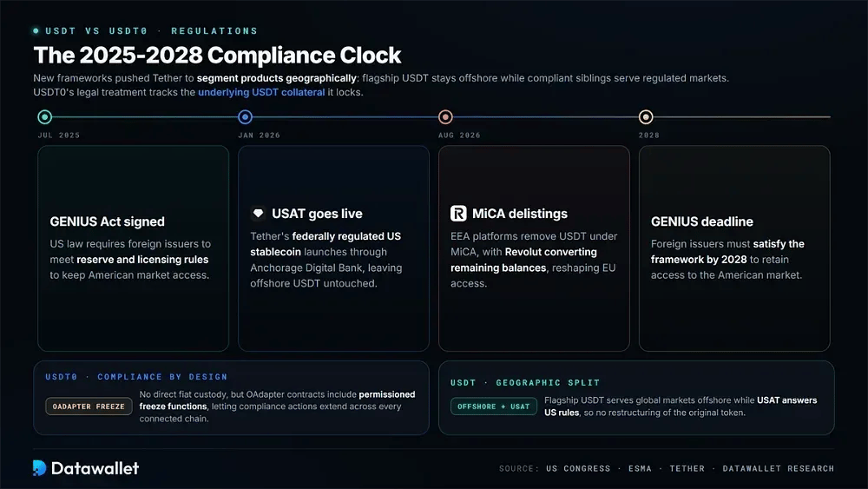Click the SOURCE: label

tap(519, 468)
